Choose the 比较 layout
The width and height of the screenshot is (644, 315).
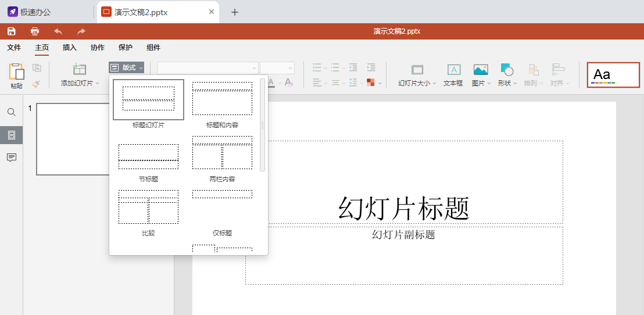coord(148,213)
